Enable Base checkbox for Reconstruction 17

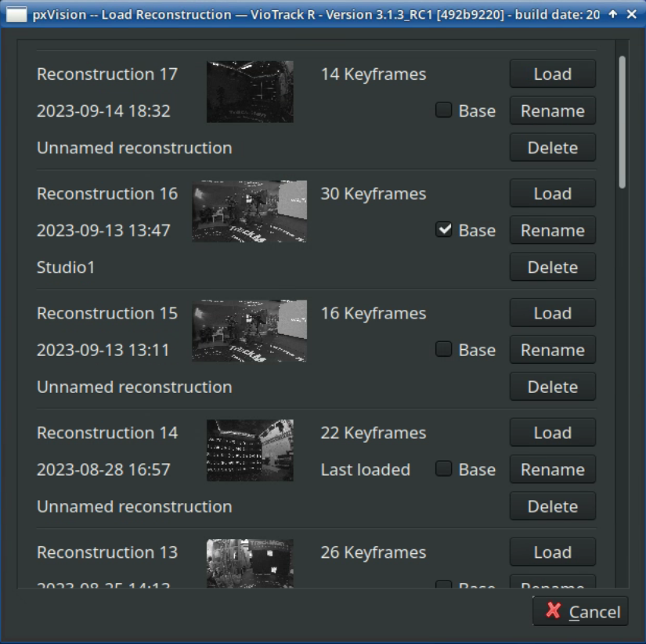[x=444, y=110]
